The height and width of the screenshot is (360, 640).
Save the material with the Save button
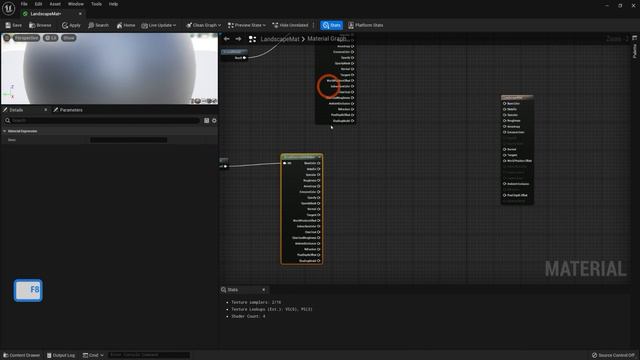13,25
